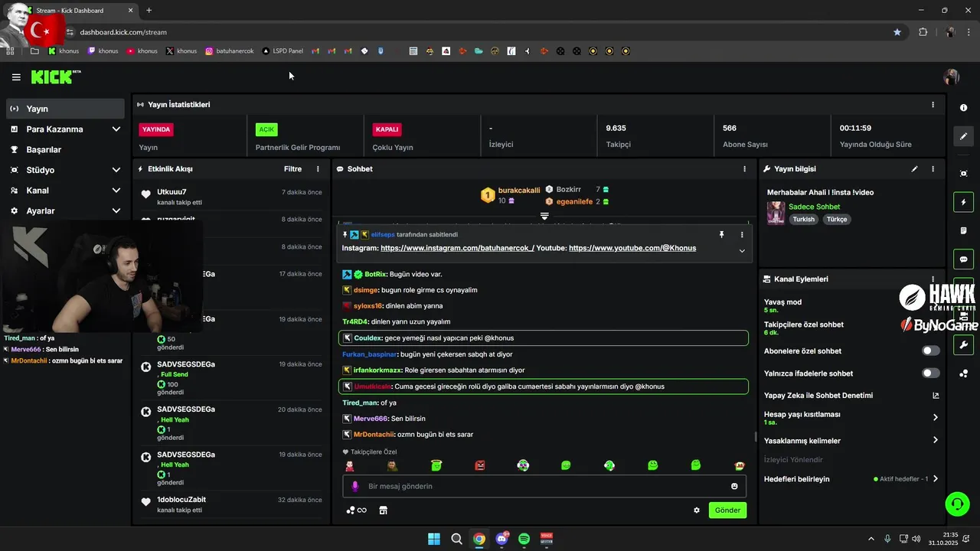Open options menu for Kanal Eylemleri panel
The width and height of the screenshot is (980, 551).
pos(933,279)
